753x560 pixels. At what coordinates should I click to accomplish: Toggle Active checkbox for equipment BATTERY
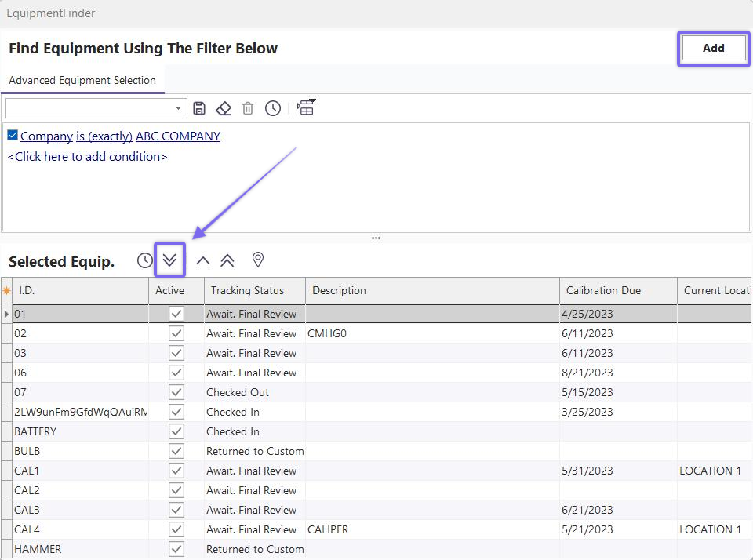click(176, 431)
